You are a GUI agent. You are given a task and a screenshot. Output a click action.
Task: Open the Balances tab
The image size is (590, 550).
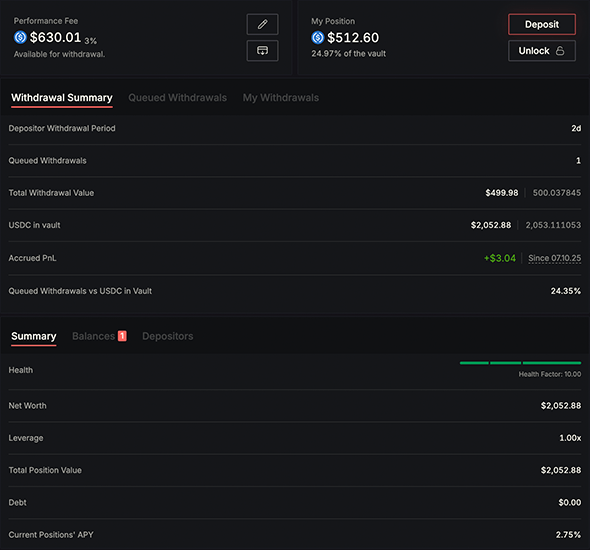click(93, 336)
